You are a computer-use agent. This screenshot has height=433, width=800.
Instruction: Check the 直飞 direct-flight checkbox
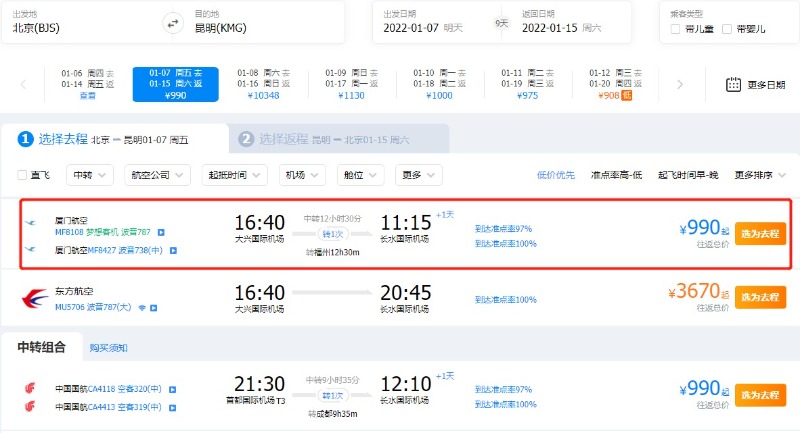click(22, 175)
